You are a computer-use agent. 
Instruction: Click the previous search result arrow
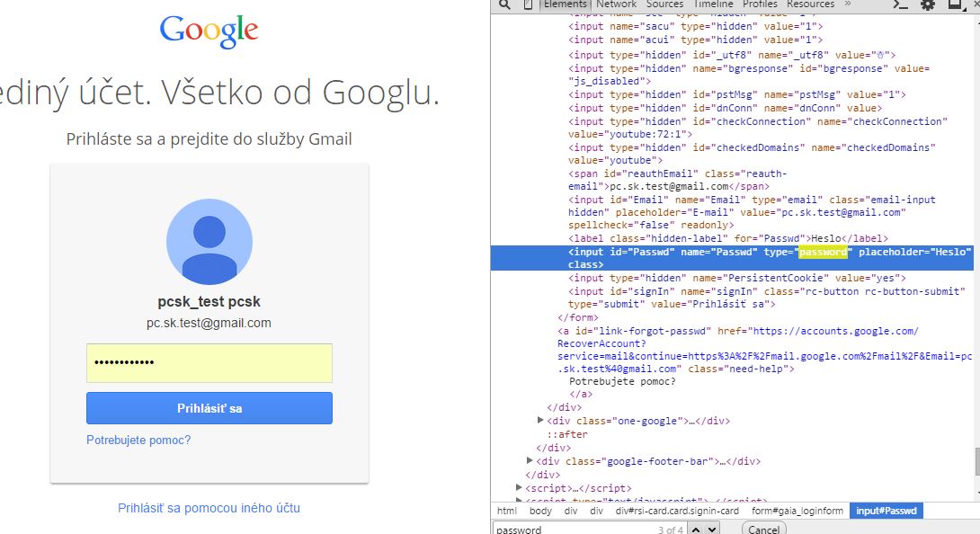[695, 529]
